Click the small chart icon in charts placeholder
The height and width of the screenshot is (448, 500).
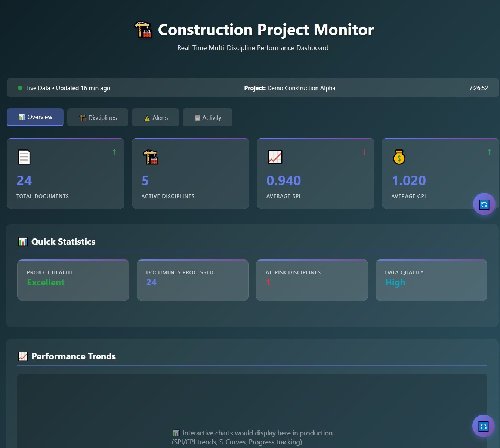(x=176, y=433)
